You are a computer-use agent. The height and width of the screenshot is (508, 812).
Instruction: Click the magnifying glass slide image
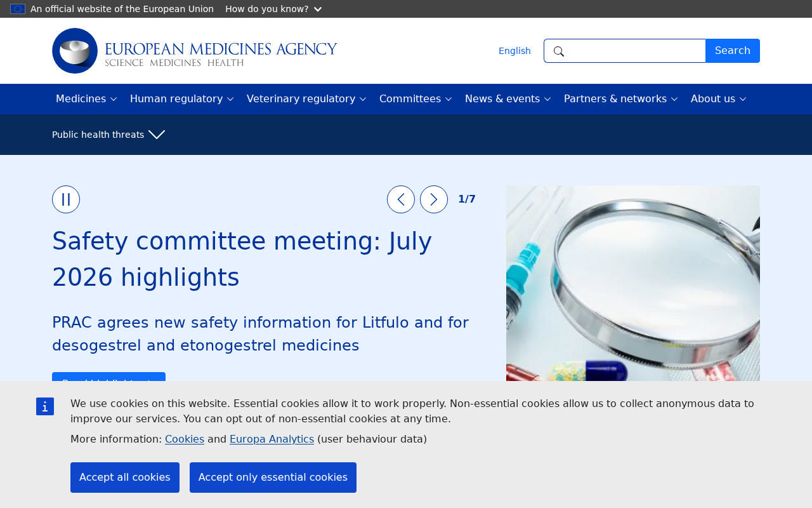pyautogui.click(x=633, y=283)
